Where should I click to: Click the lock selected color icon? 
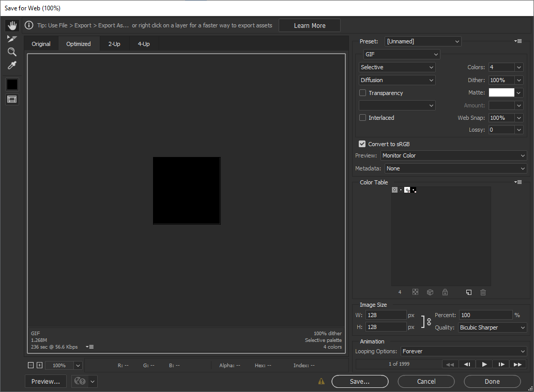coord(445,292)
